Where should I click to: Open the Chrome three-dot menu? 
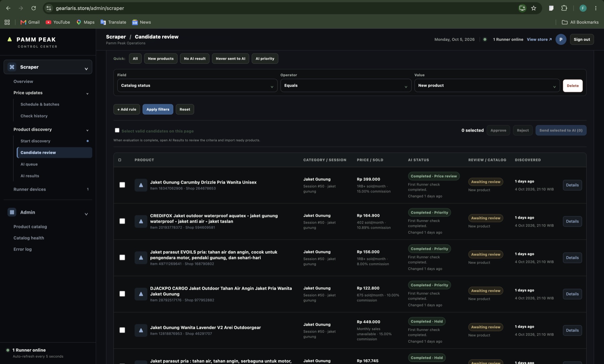pos(596,8)
